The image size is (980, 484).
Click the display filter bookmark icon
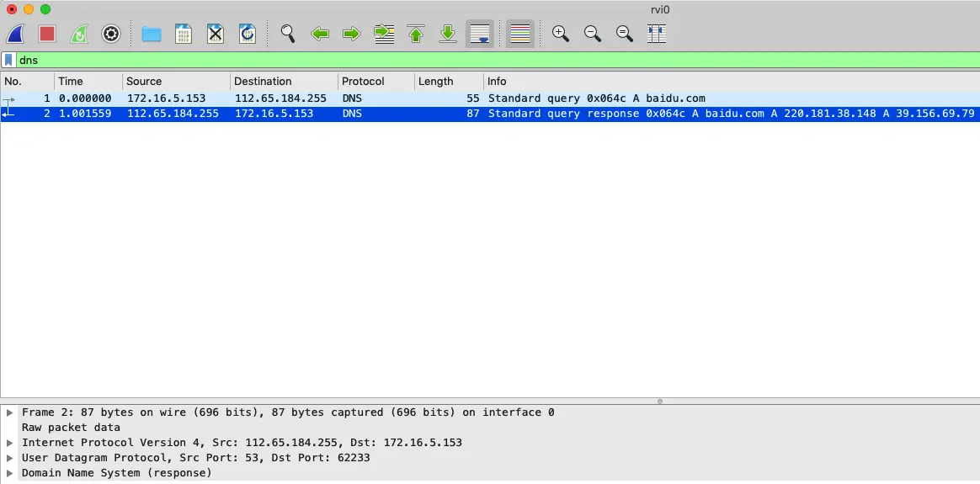8,60
